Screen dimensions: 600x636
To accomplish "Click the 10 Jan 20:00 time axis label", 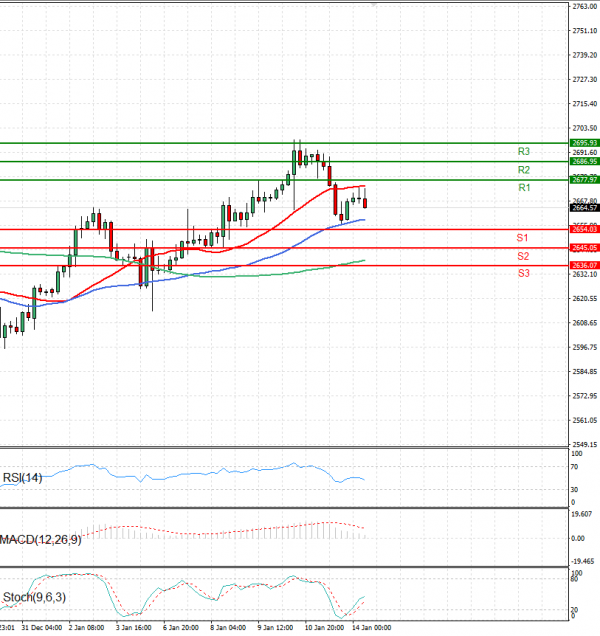I will [322, 628].
